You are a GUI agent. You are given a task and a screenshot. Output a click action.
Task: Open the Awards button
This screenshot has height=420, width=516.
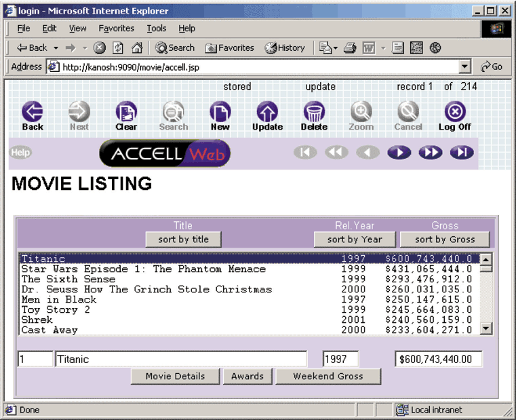click(247, 376)
